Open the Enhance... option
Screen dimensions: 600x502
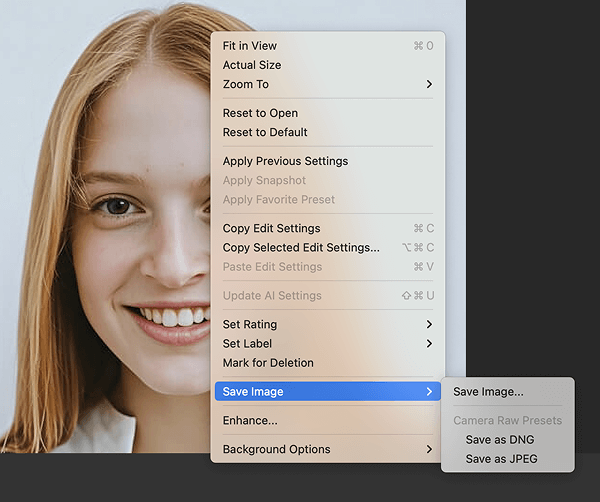click(250, 421)
